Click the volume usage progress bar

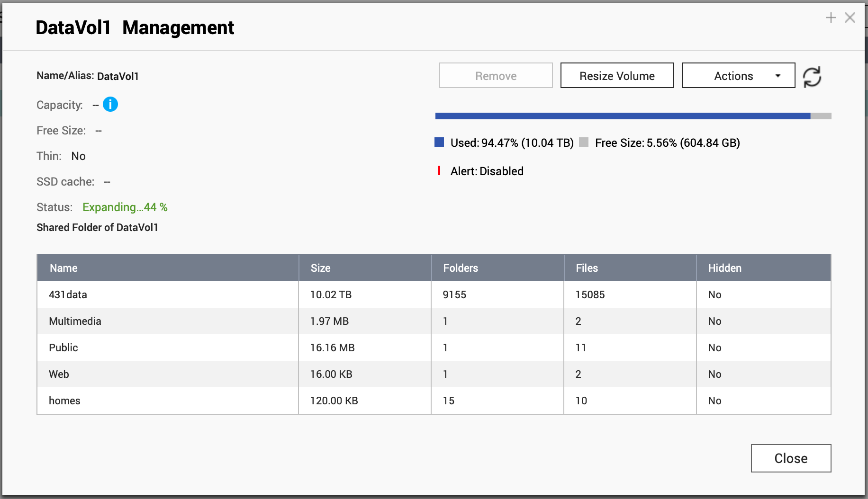click(x=633, y=116)
